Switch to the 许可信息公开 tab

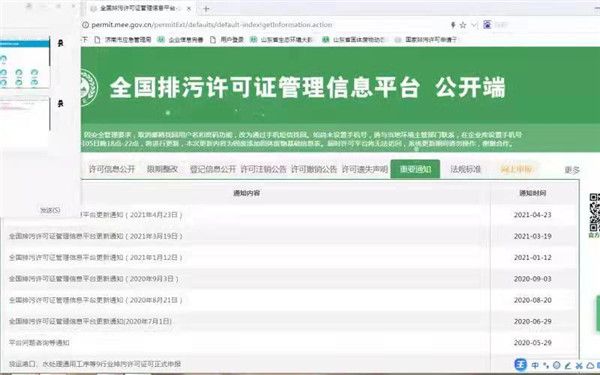(x=112, y=169)
